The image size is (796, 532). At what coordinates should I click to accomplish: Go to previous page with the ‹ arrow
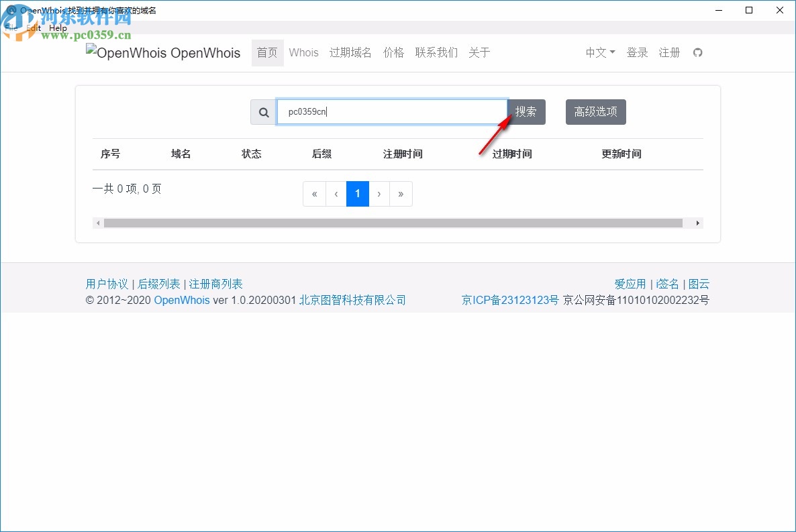click(x=336, y=194)
